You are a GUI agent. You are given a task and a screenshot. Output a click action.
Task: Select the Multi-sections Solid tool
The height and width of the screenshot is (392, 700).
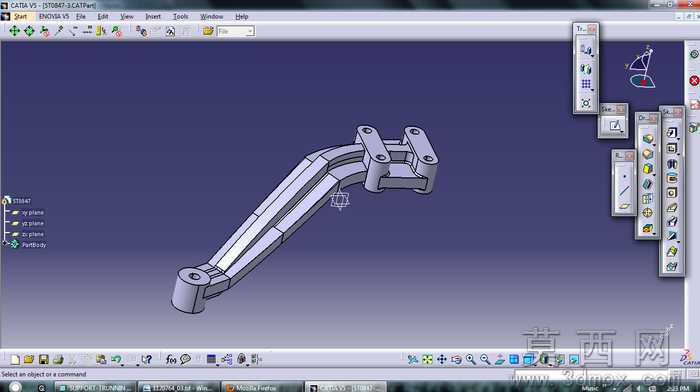tap(671, 251)
